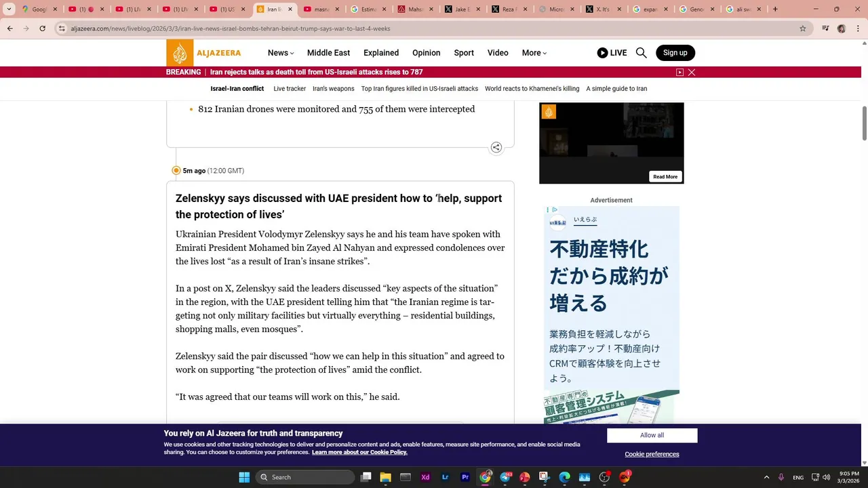This screenshot has width=868, height=488.
Task: Click the LIVE play icon button
Action: pyautogui.click(x=612, y=53)
